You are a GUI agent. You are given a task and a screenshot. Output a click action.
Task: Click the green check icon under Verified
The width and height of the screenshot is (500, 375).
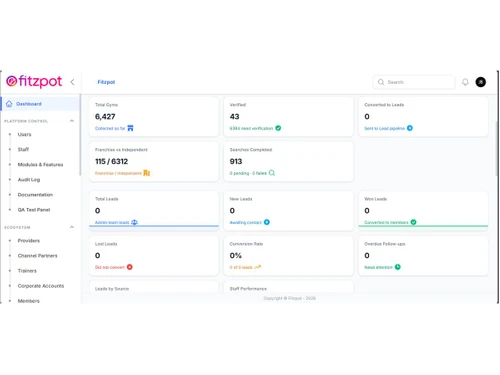[278, 128]
